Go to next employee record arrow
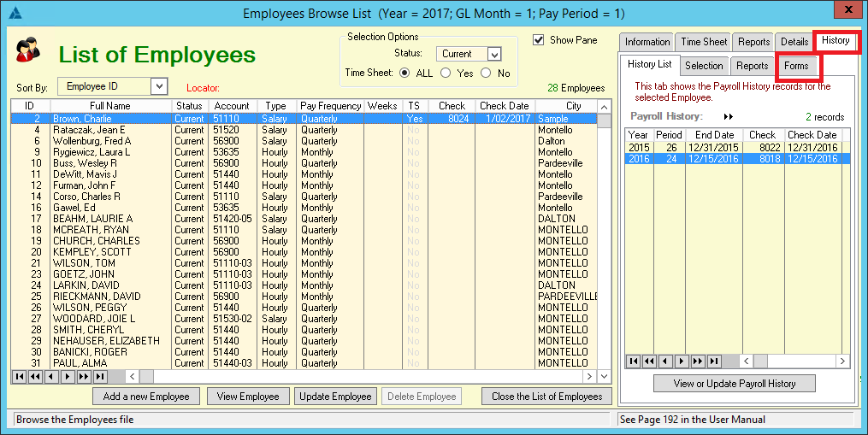This screenshot has width=868, height=435. coord(68,376)
